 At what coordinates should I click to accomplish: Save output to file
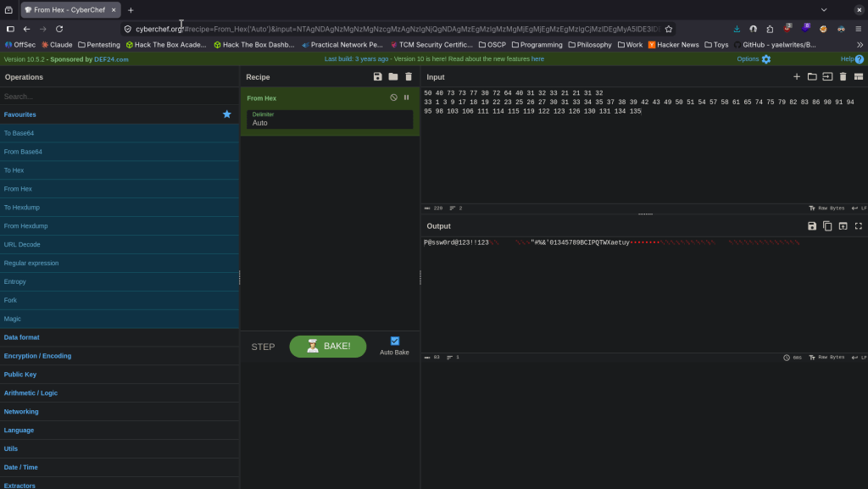[x=812, y=226]
